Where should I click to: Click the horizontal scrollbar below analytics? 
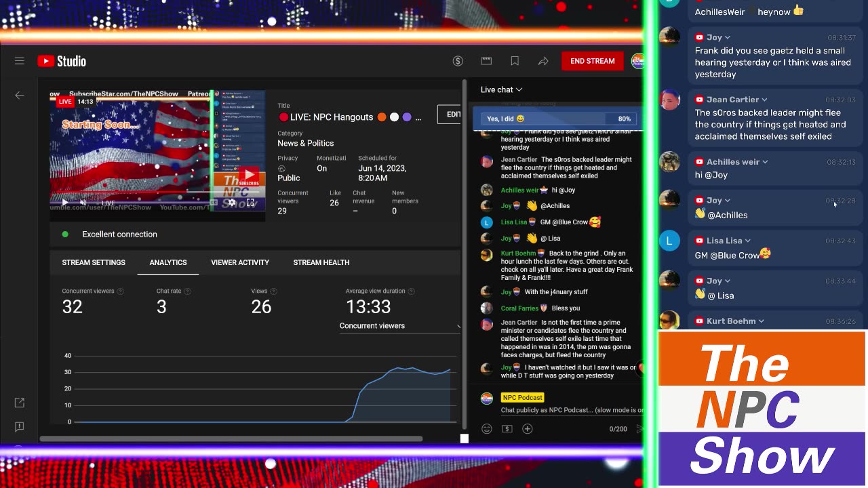231,439
